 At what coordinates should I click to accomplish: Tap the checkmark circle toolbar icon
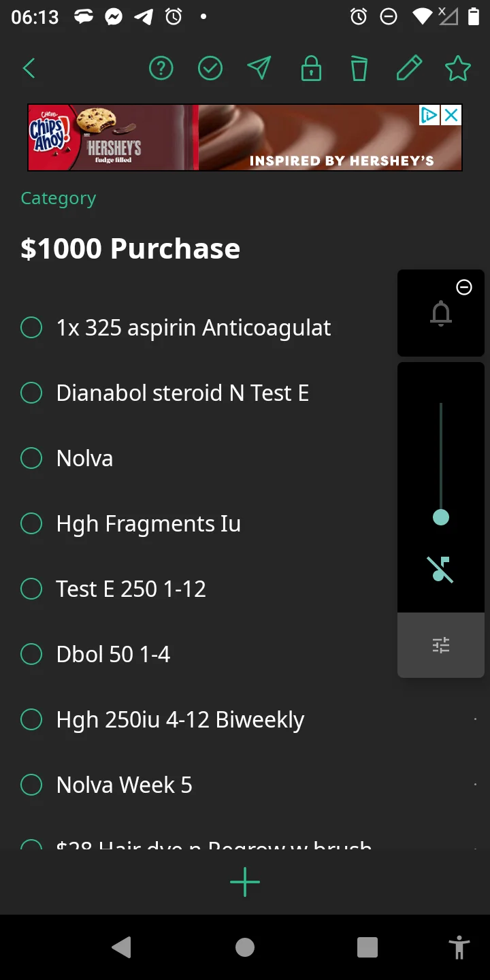[x=210, y=68]
